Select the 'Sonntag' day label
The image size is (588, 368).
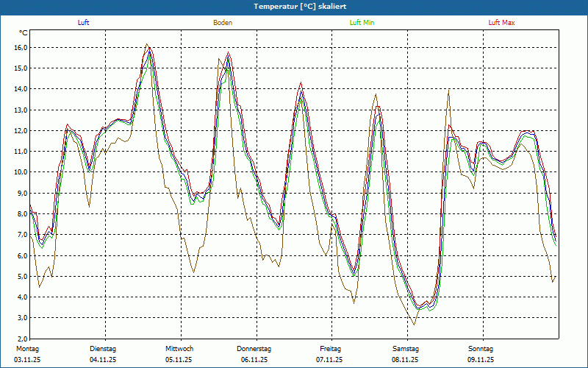[x=481, y=348]
